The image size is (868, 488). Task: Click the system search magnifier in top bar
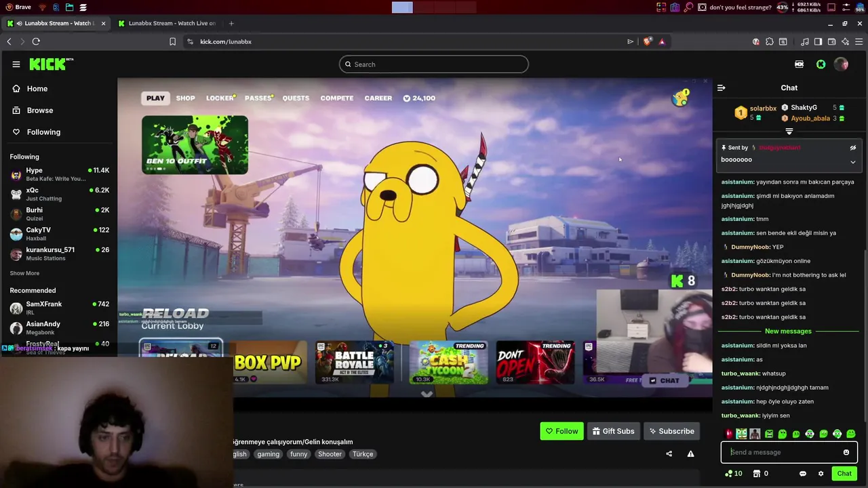point(689,7)
